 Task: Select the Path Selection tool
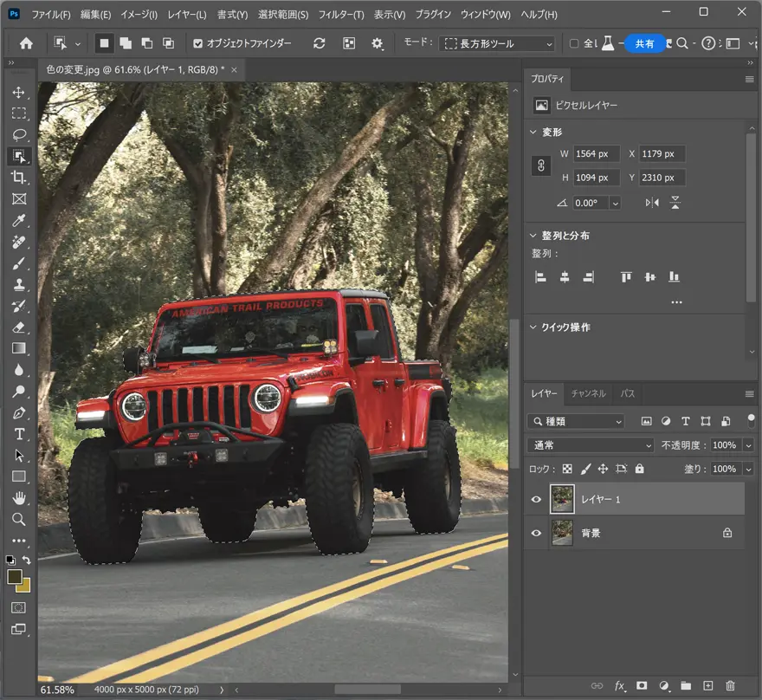tap(18, 456)
